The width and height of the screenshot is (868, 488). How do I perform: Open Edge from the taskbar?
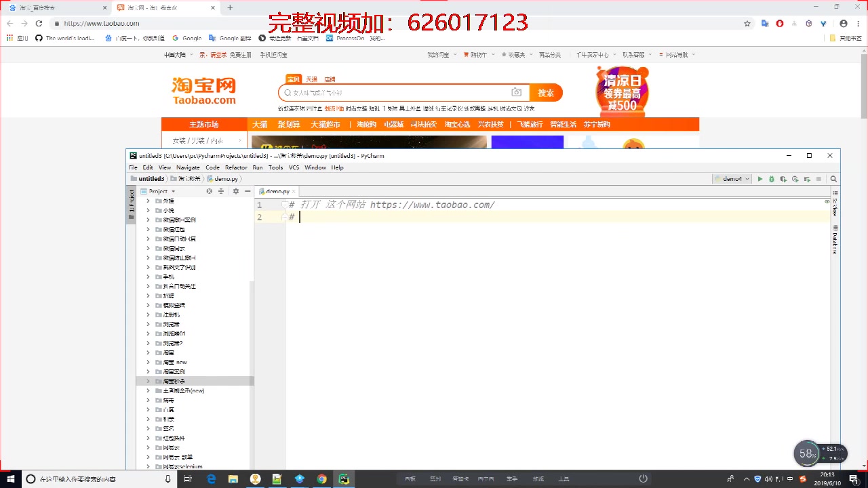click(x=211, y=479)
